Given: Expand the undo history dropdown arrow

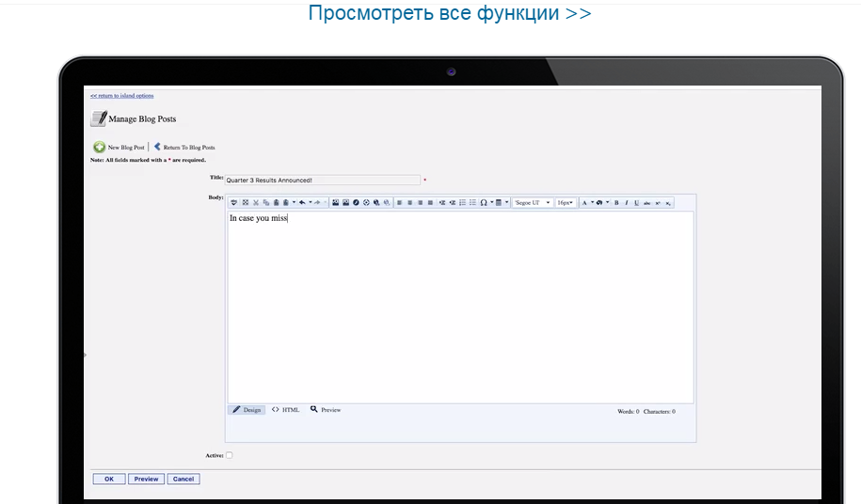Looking at the screenshot, I should (x=311, y=202).
